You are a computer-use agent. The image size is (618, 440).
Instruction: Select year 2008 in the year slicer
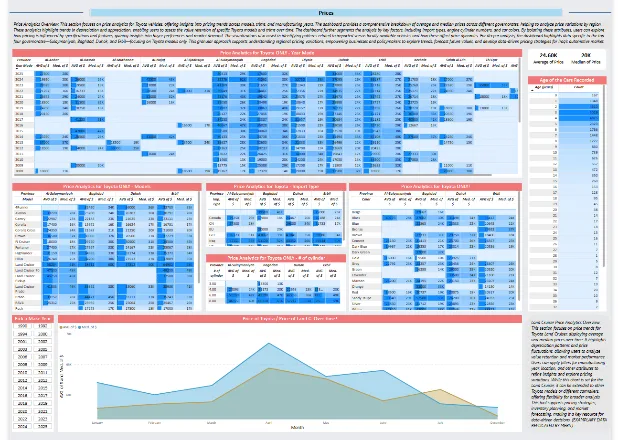22,365
